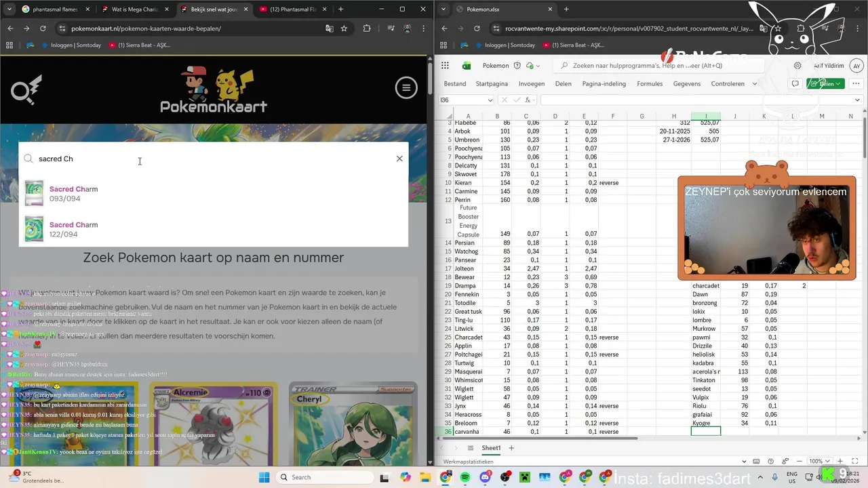
Task: Open the save status dropdown next to Pokemon
Action: tap(538, 66)
